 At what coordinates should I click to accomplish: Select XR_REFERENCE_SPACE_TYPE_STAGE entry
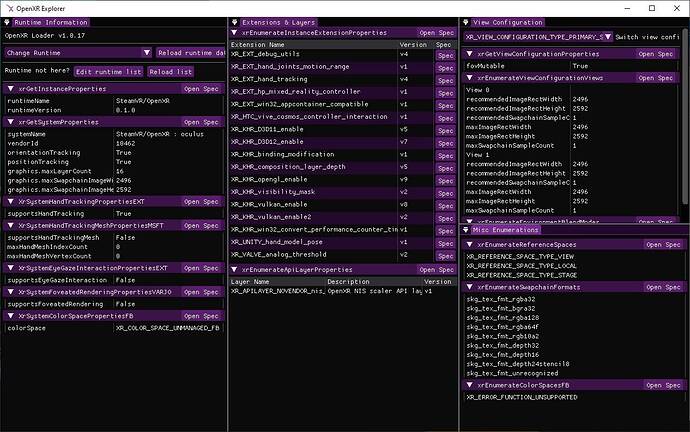click(x=521, y=275)
